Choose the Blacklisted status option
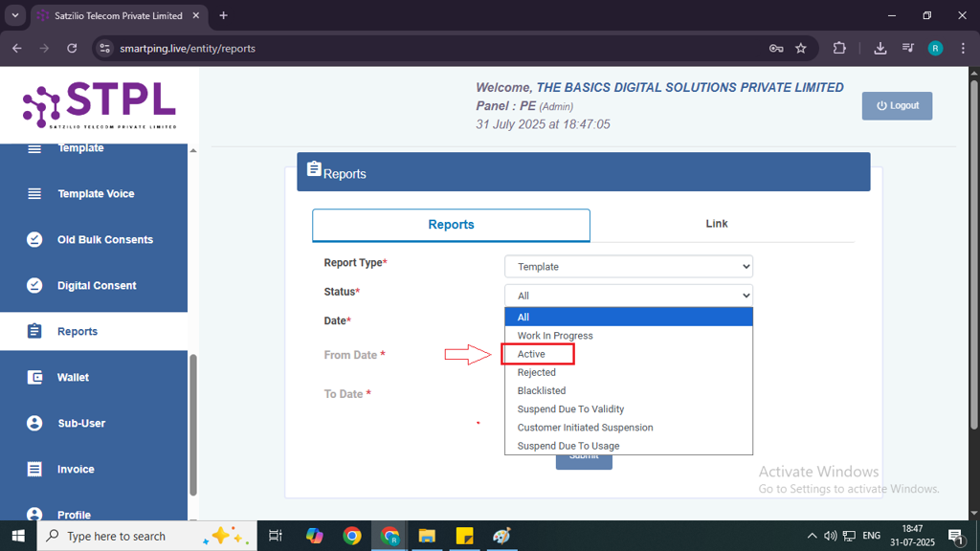The width and height of the screenshot is (980, 551). click(628, 390)
